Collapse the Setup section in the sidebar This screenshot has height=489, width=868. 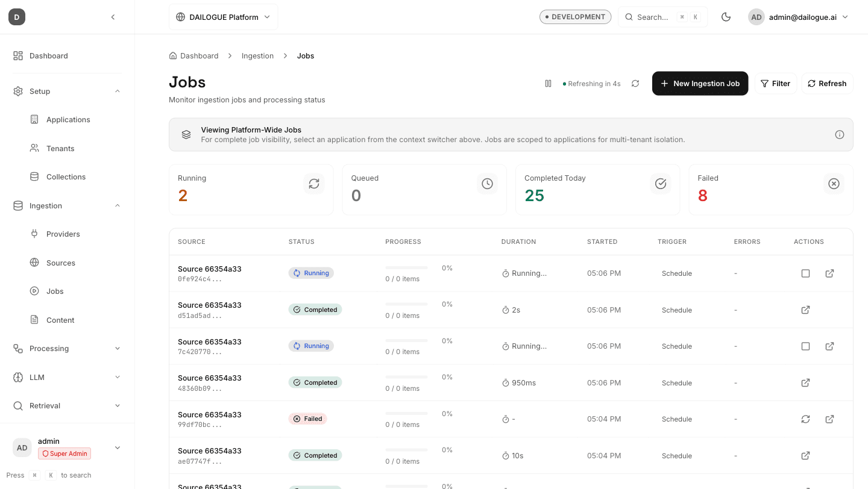pos(118,91)
